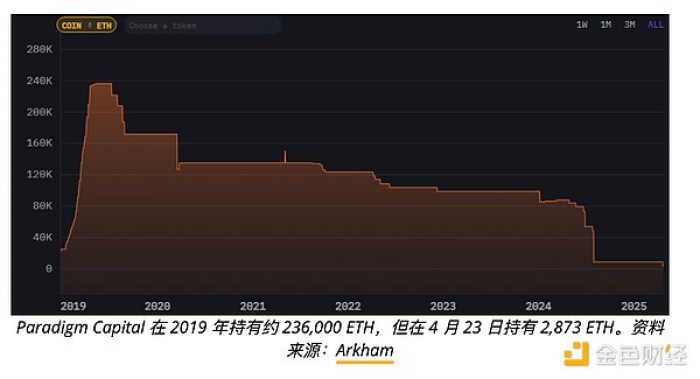Select the ETH option in toggle
The height and width of the screenshot is (379, 700).
(x=104, y=26)
